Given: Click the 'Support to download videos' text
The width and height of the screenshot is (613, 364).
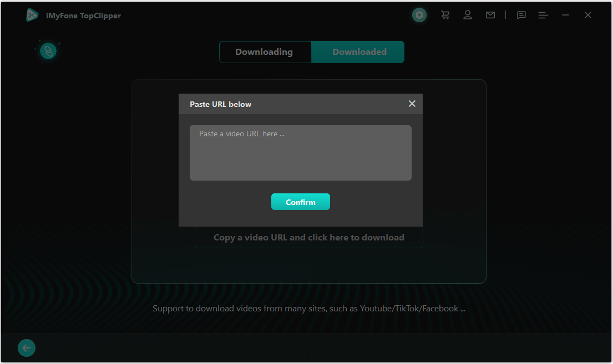Looking at the screenshot, I should coord(309,309).
